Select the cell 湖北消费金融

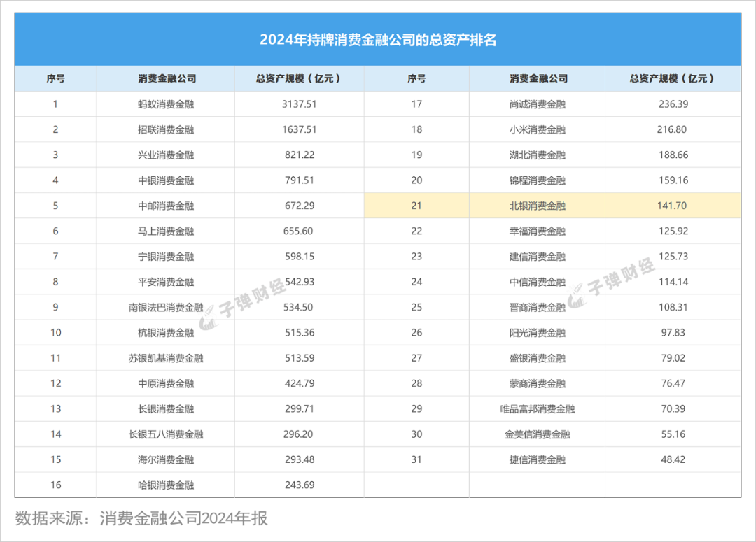[538, 155]
